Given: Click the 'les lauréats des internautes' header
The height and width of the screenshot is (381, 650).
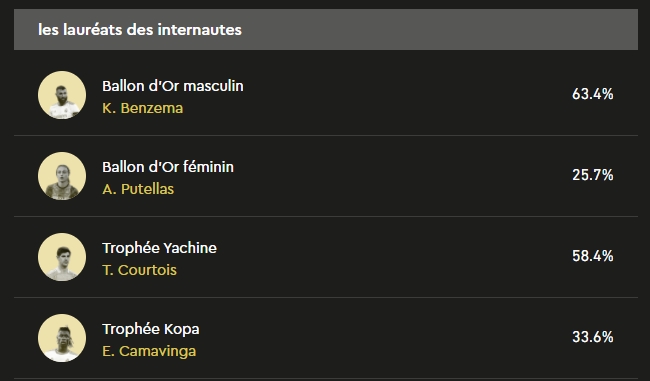Looking at the screenshot, I should [x=140, y=29].
